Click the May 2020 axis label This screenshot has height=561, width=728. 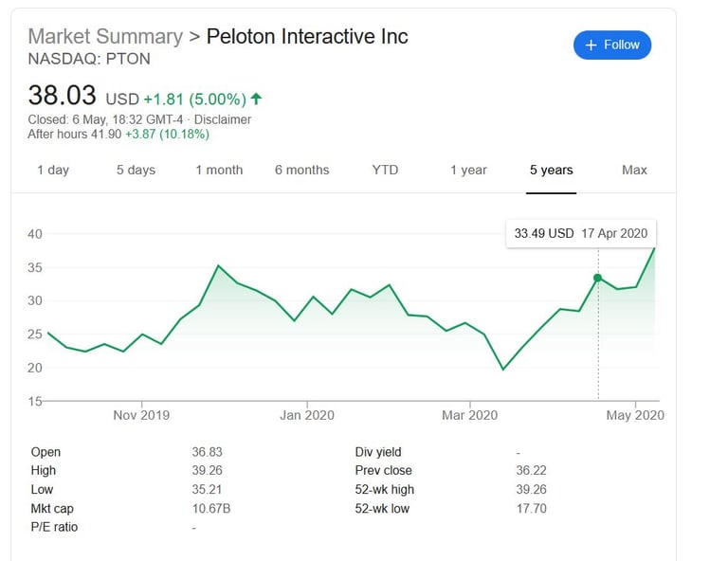(635, 415)
